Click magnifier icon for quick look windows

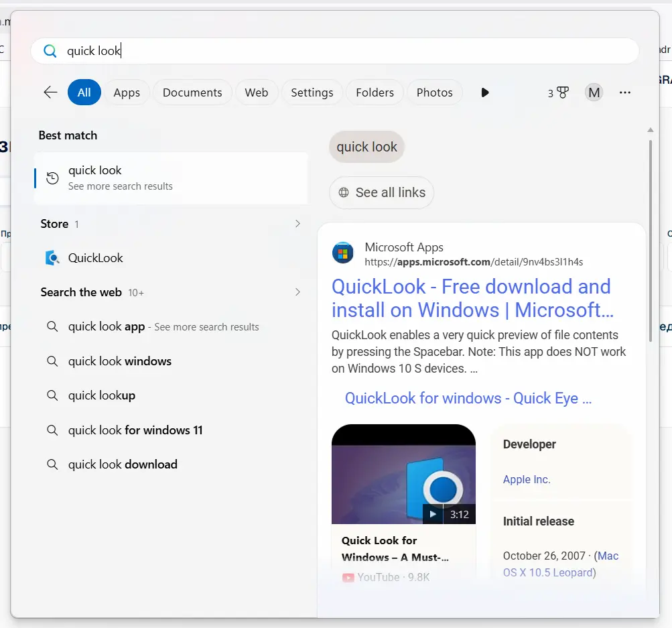[52, 361]
